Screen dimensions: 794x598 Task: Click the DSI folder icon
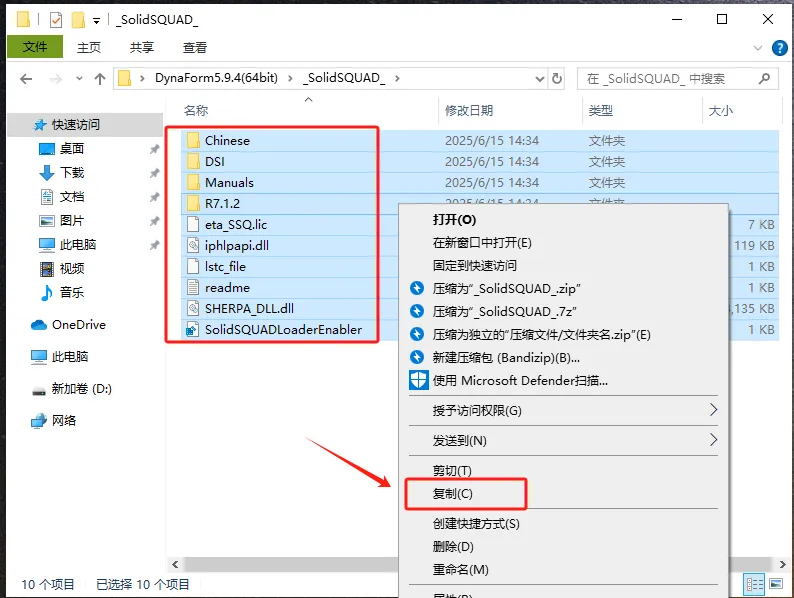(193, 162)
